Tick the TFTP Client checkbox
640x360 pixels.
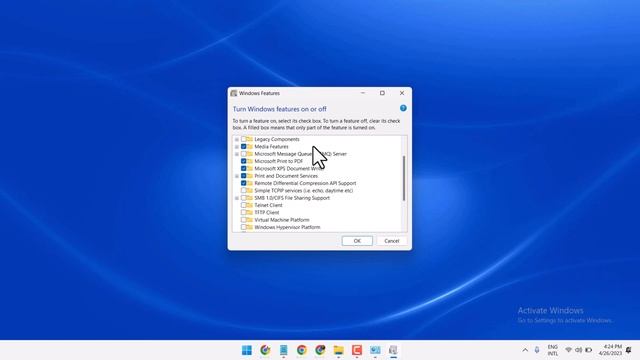point(243,213)
